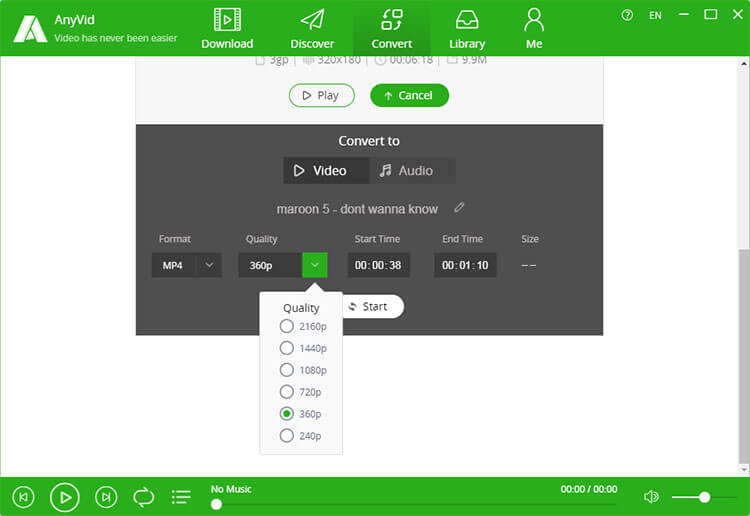
Task: Click file title maroon 5 - dont wanna know
Action: (x=357, y=209)
